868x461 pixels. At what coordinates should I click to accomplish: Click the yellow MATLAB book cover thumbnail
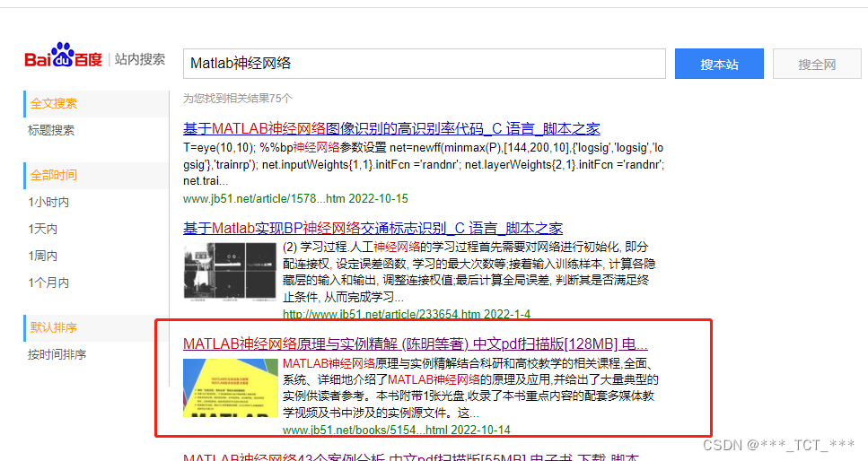(231, 387)
